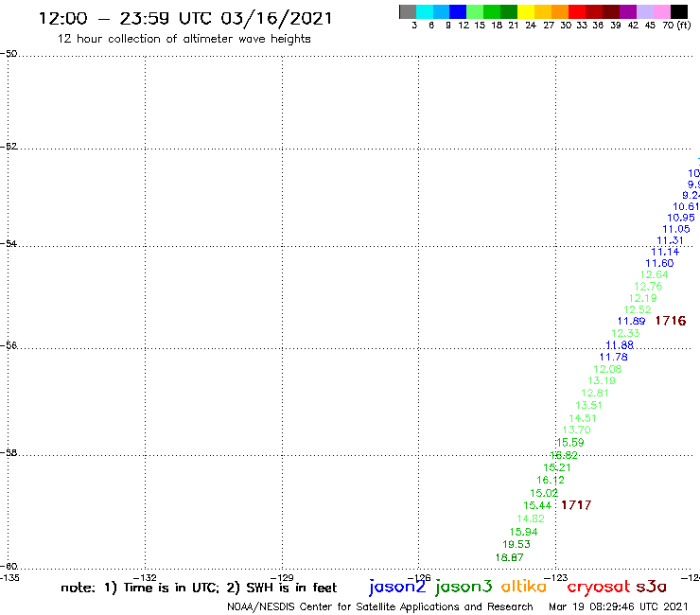Screen dimensions: 700x615
Task: Click wave height value '12.08'
Action: [607, 369]
